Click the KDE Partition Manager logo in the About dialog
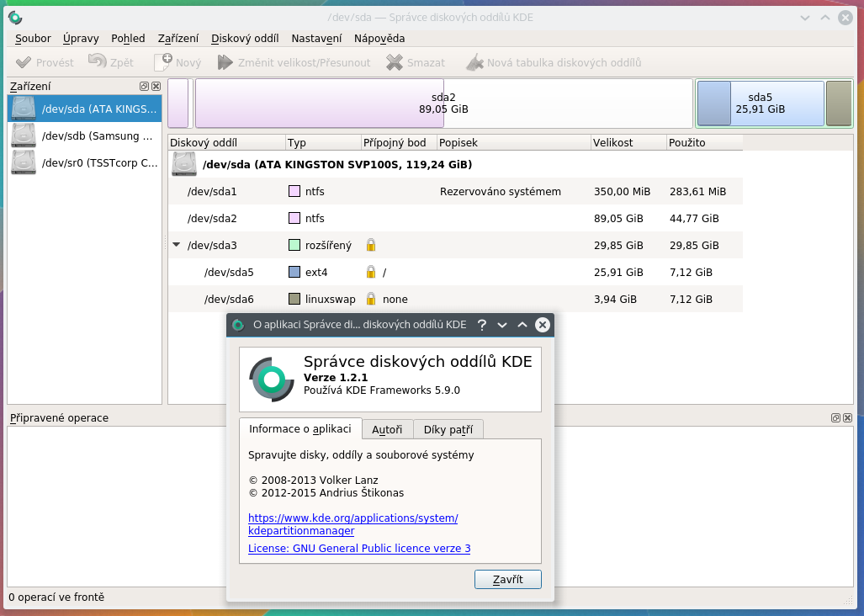This screenshot has height=616, width=864. (272, 379)
